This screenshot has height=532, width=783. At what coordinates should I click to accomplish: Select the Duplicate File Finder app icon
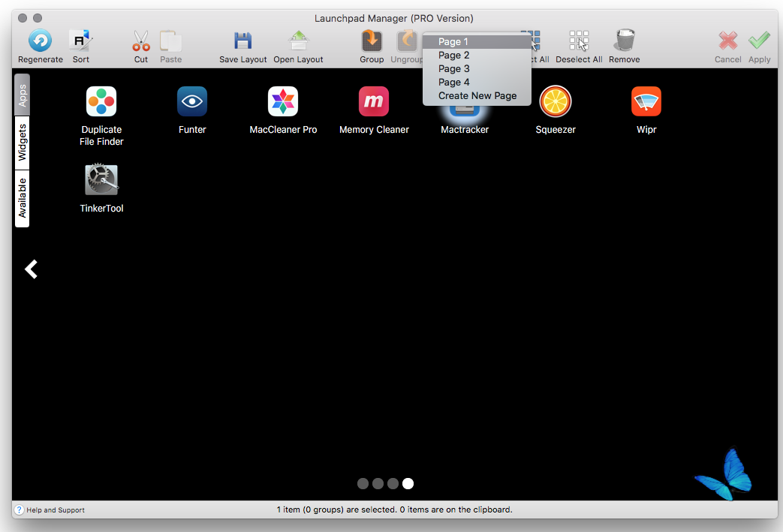101,101
